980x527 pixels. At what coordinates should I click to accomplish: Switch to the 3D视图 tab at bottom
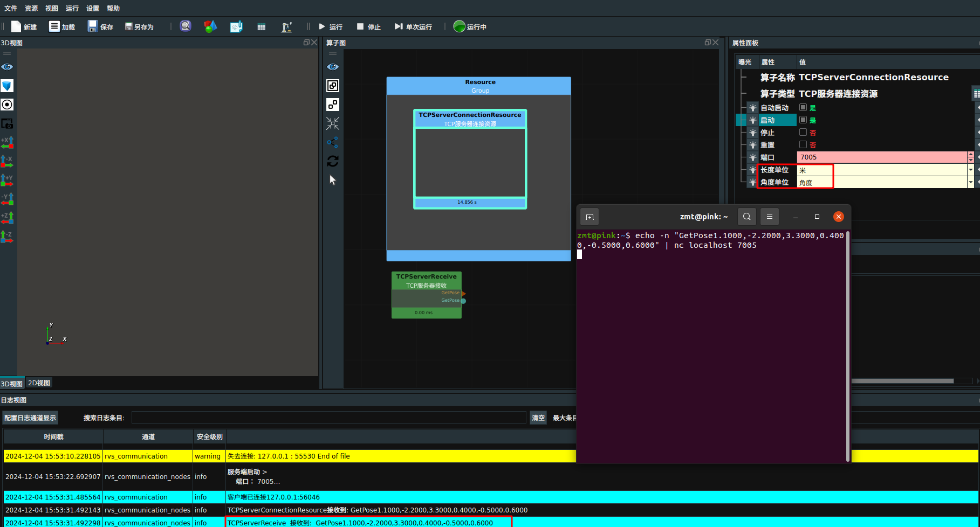(12, 383)
